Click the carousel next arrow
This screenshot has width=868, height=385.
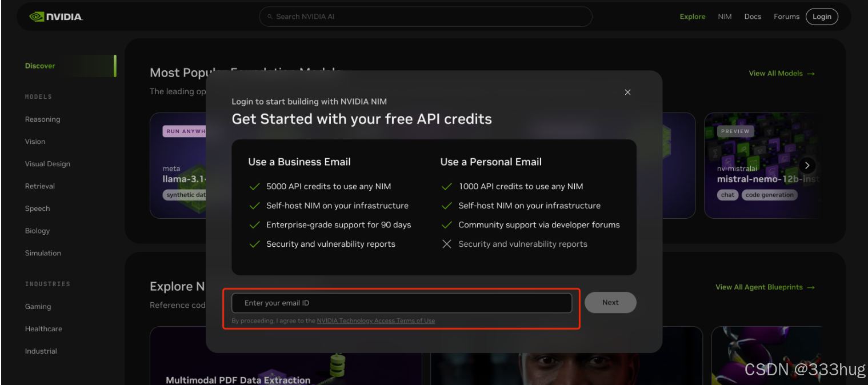pos(807,166)
